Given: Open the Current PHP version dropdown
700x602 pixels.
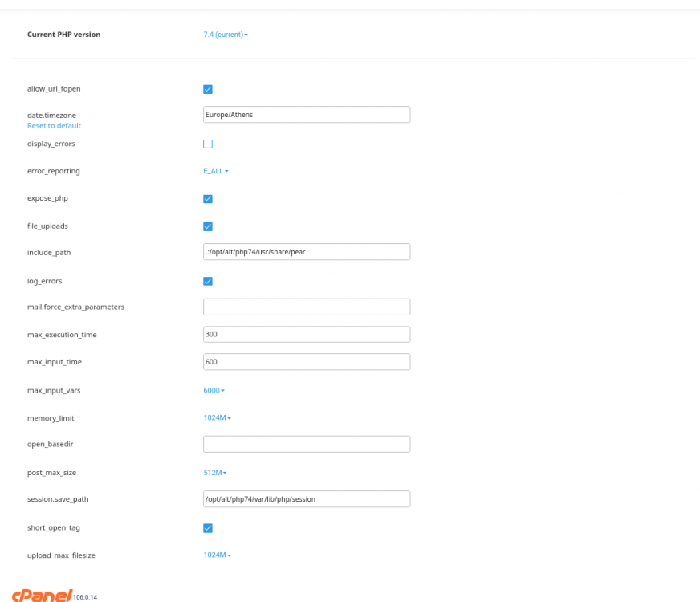Looking at the screenshot, I should (x=225, y=35).
